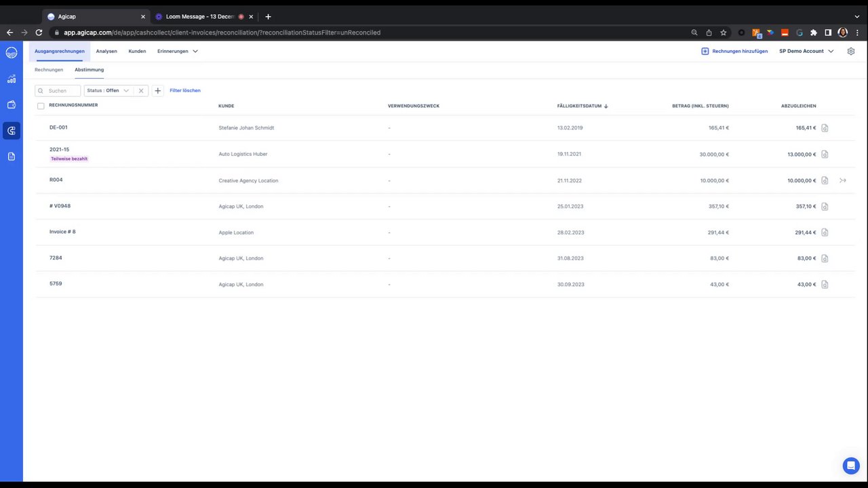
Task: Click customer Stefanie Johan Schmidt
Action: point(246,128)
